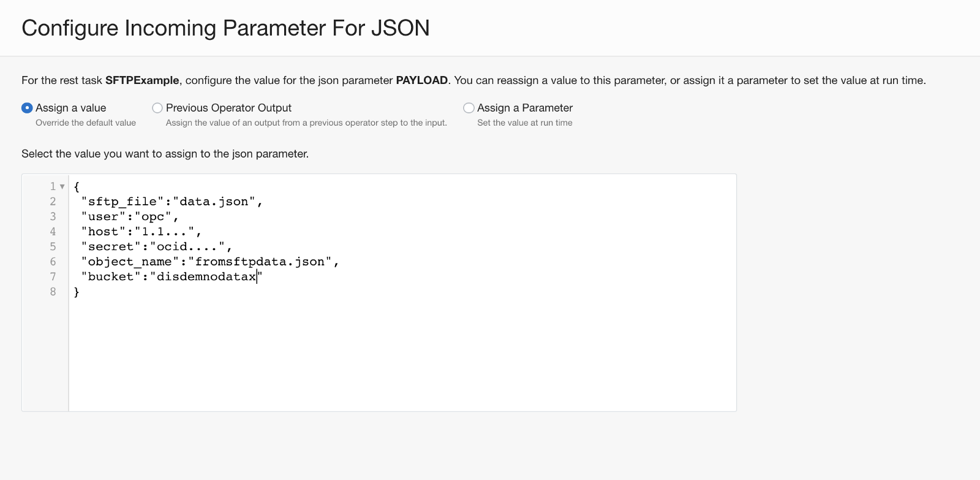Collapse the JSON block at line 1
Viewport: 980px width, 480px height.
(x=62, y=186)
